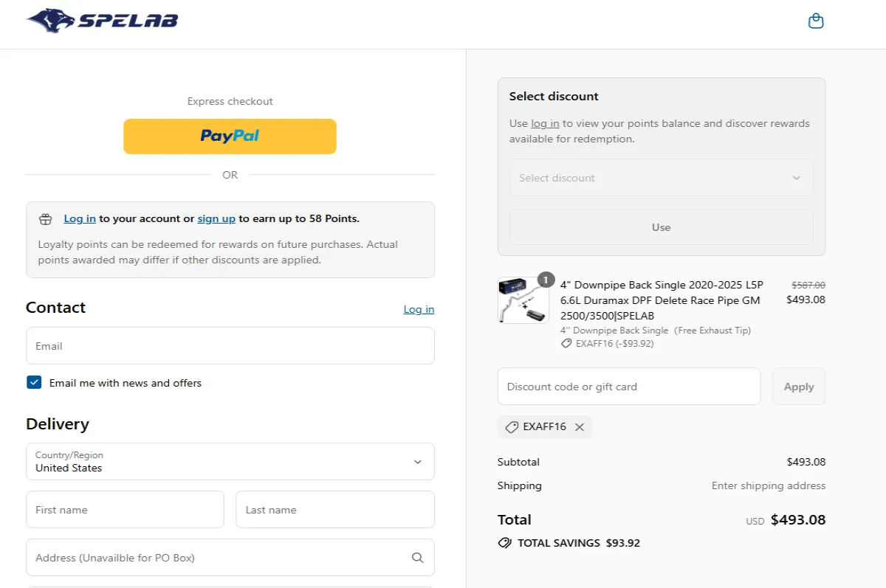Click the magnifier icon in the address field
Image resolution: width=886 pixels, height=588 pixels.
point(418,558)
